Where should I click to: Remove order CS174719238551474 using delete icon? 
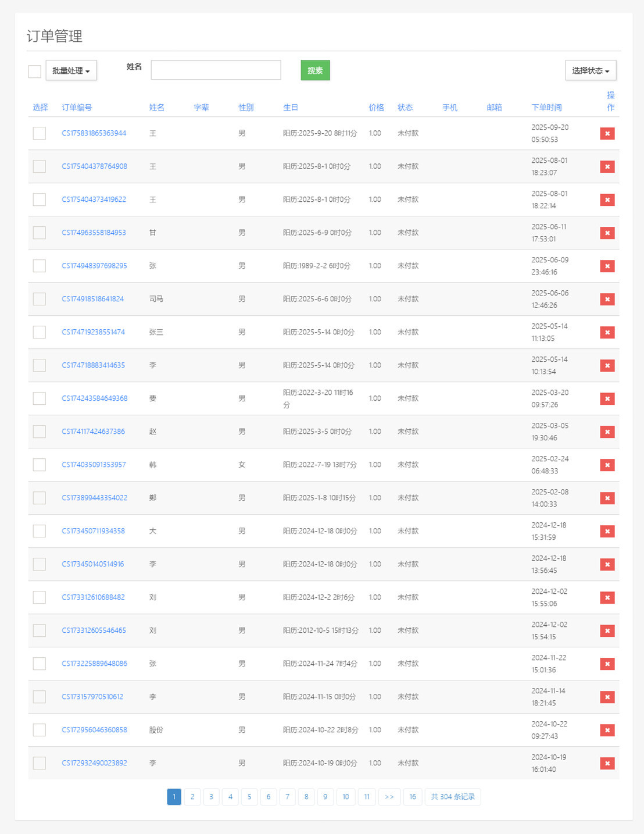tap(607, 333)
